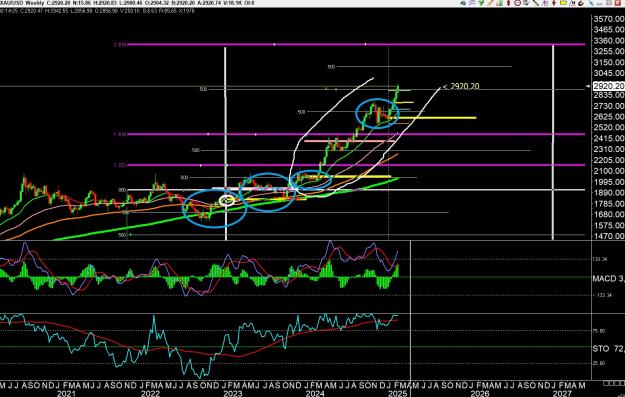
Task: Click the 2025 year label on time axis
Action: coord(397,393)
